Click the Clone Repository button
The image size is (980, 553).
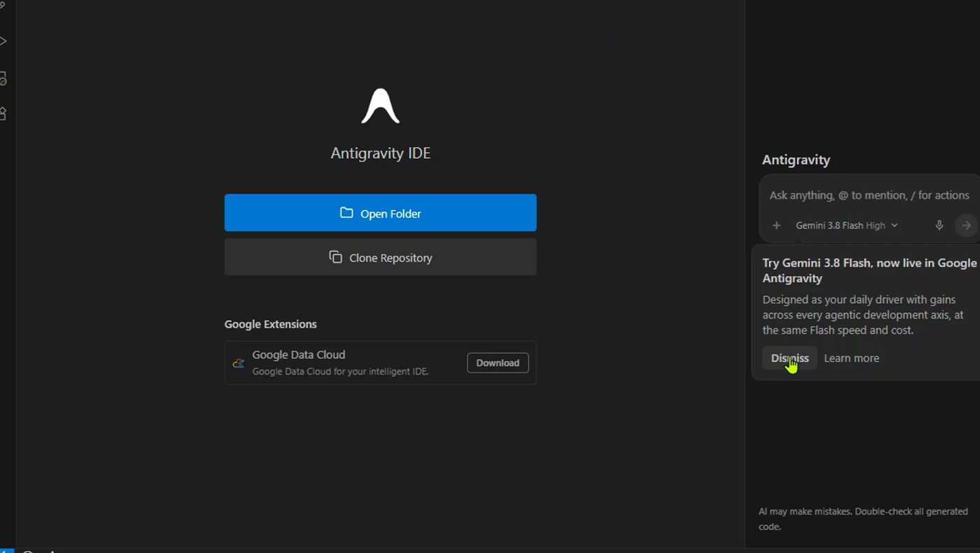tap(380, 257)
